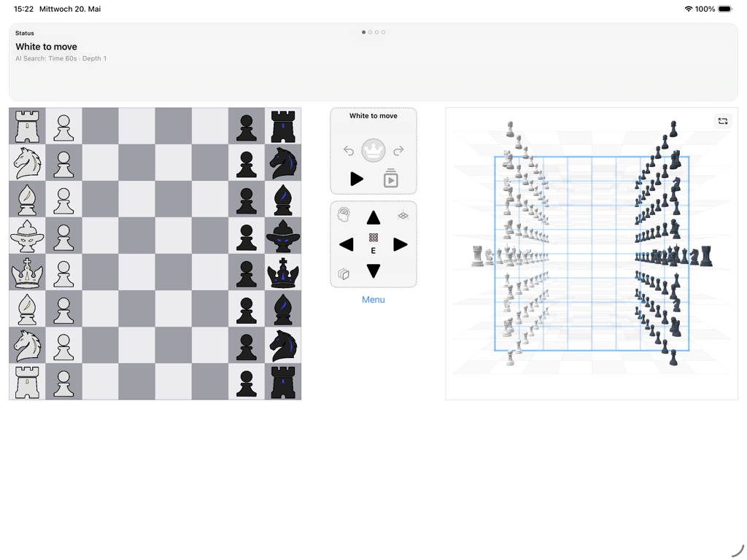The height and width of the screenshot is (560, 747).
Task: Move right with the right arrow
Action: point(400,245)
